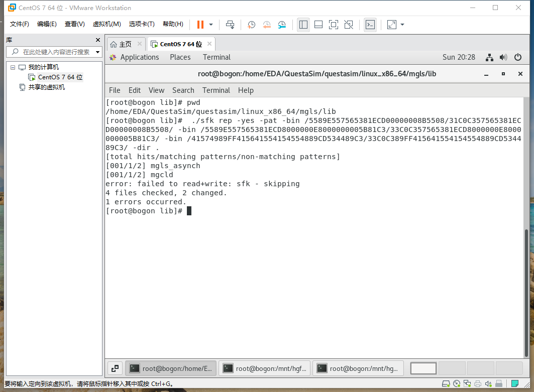Click the sound card status icon
Viewport: 534px width, 392px height.
[488, 384]
